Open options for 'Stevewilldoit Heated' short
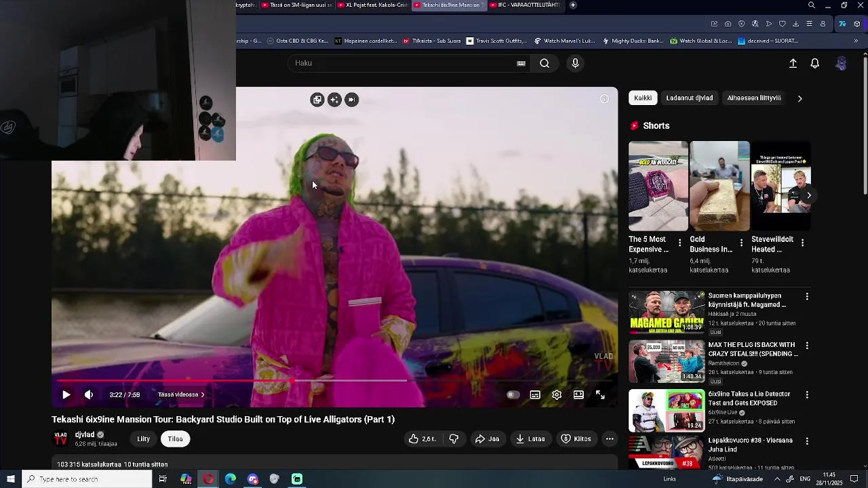The width and height of the screenshot is (868, 488). tap(802, 243)
